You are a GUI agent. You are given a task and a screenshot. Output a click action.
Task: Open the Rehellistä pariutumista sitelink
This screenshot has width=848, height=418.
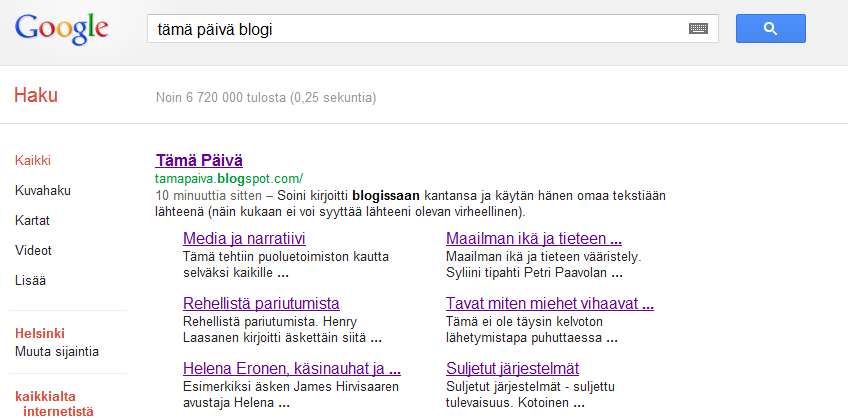click(261, 303)
